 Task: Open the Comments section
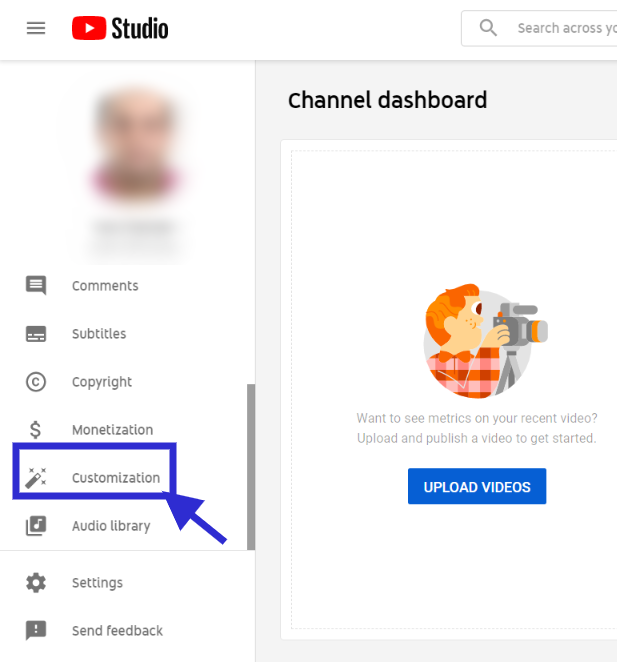click(105, 286)
